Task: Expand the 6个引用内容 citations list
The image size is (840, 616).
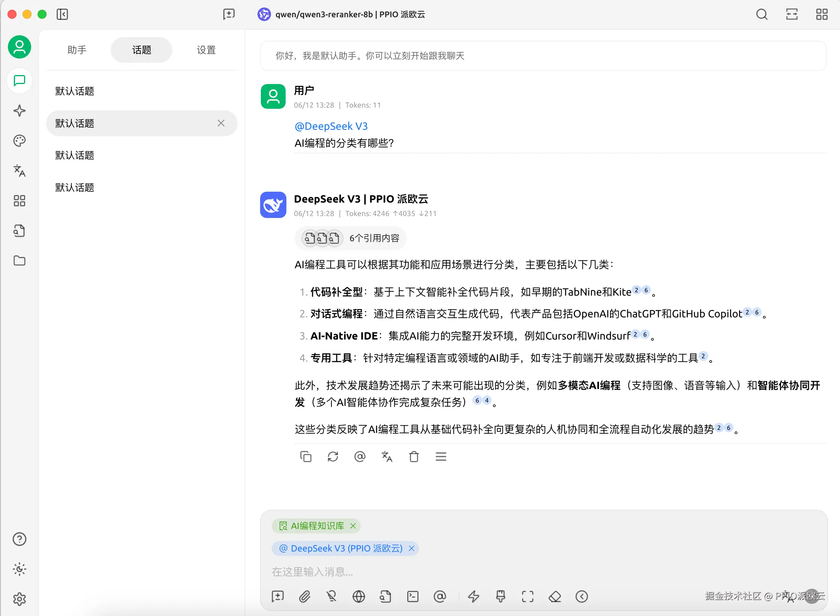Action: (x=351, y=238)
